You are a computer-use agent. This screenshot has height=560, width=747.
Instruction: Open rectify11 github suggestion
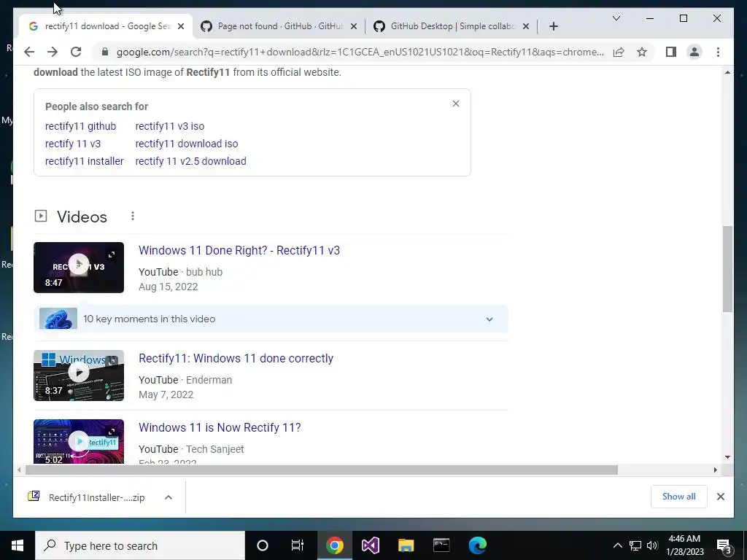click(80, 126)
